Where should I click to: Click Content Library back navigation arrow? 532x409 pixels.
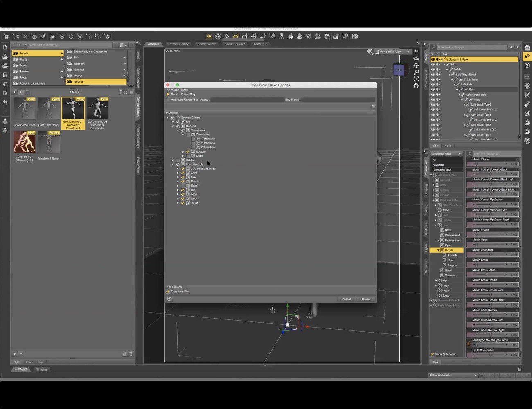(14, 45)
